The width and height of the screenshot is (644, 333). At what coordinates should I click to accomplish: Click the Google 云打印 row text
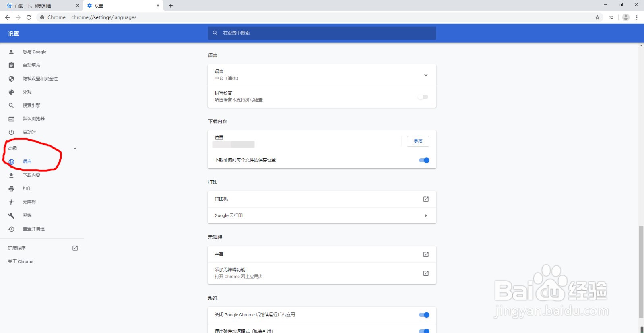pyautogui.click(x=229, y=216)
